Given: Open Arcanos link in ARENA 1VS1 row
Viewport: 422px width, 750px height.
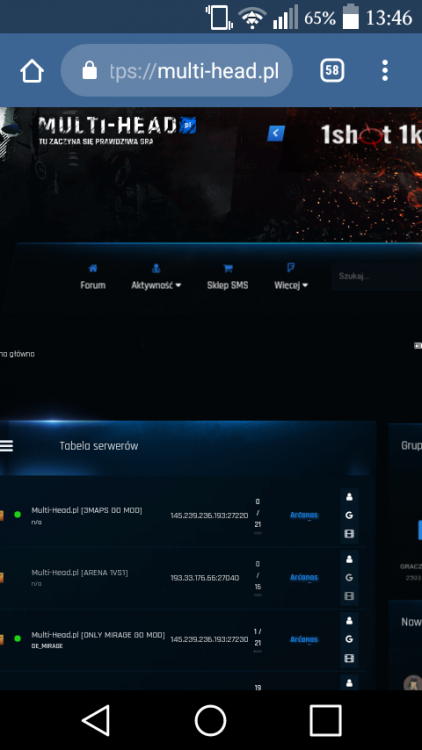Looking at the screenshot, I should pos(304,577).
